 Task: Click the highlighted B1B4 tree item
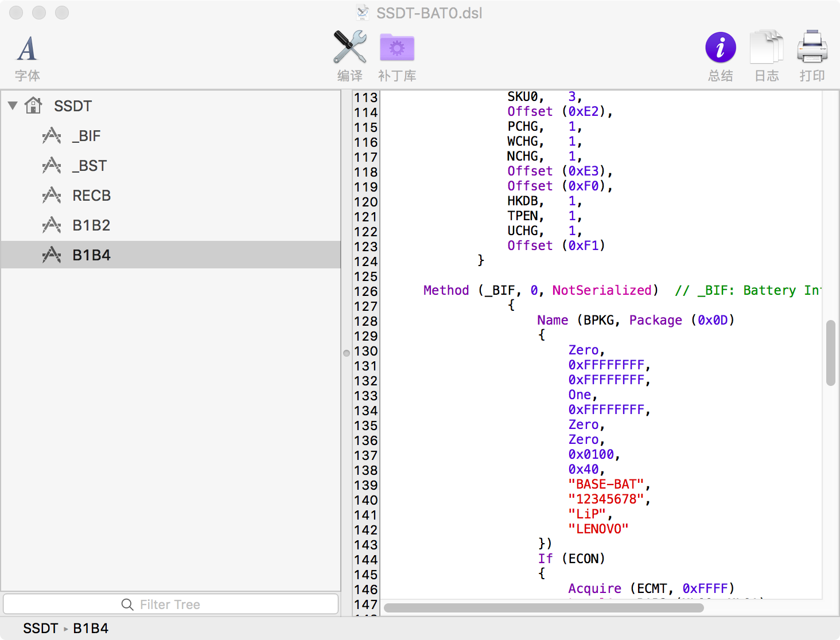tap(91, 255)
